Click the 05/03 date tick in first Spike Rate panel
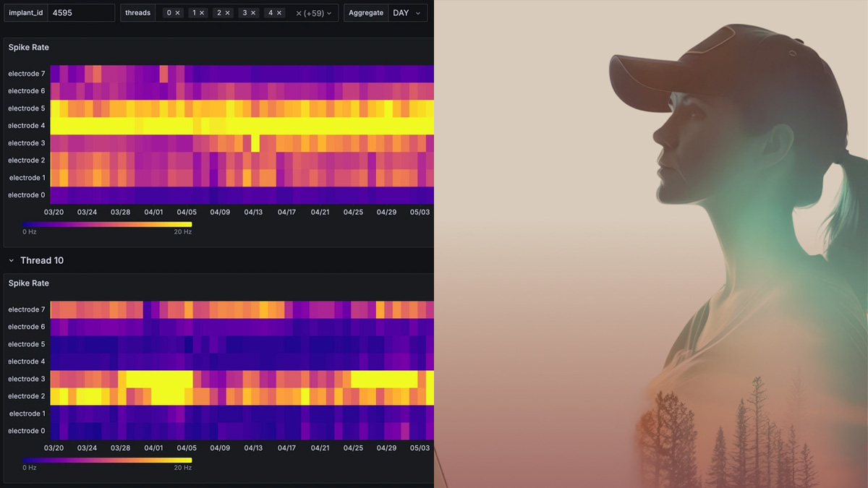 pos(420,213)
